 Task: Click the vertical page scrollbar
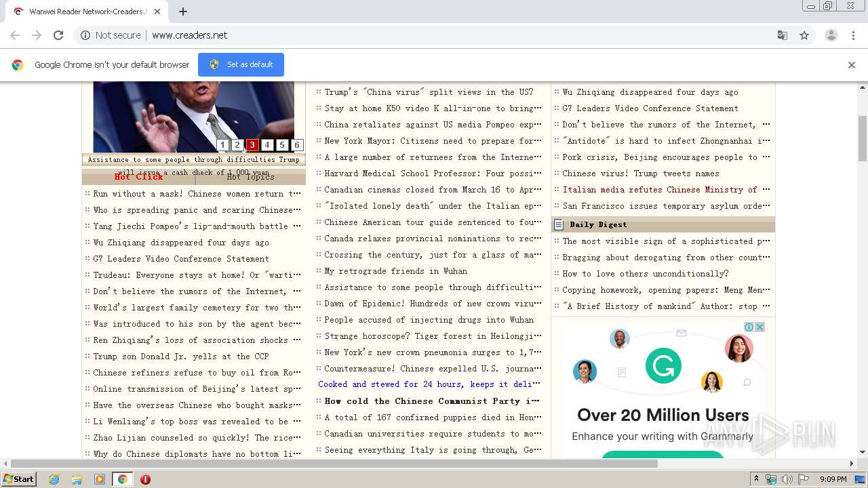[863, 139]
